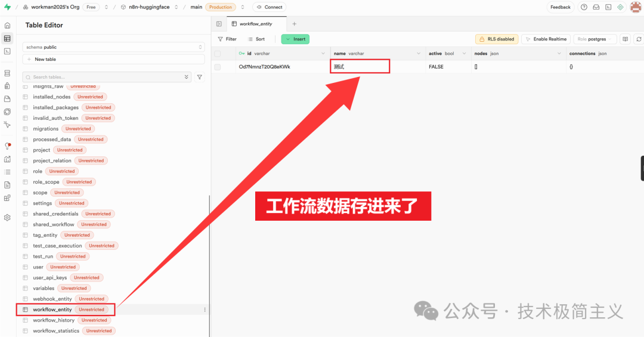644x337 pixels.
Task: Open Integrations sidebar icon
Action: (7, 198)
